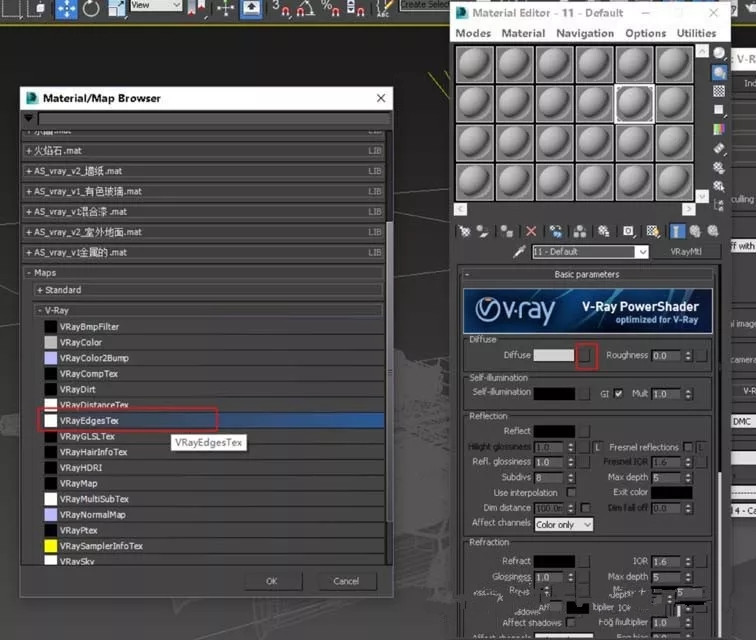
Task: Click Video Color Check icon
Action: coord(719,129)
